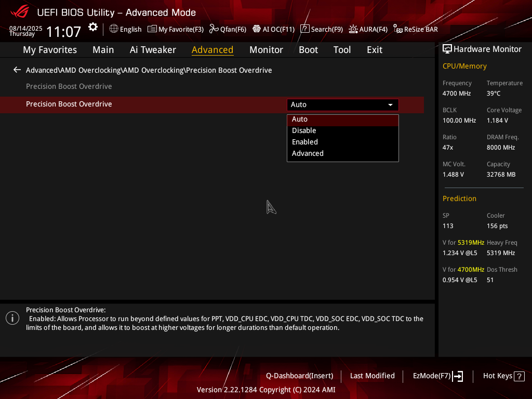Click the 1.488 V MC Volt value
The width and height of the screenshot is (532, 399).
click(x=453, y=175)
